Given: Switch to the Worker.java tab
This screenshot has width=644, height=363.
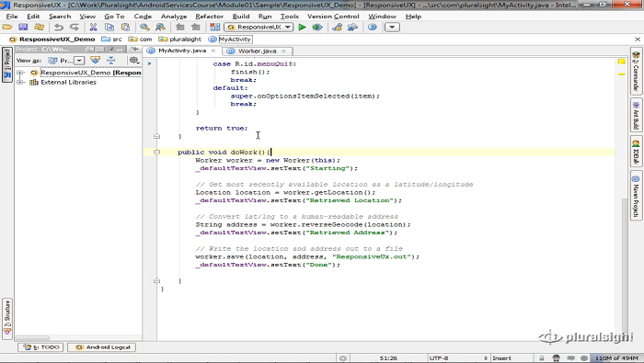Looking at the screenshot, I should 257,51.
